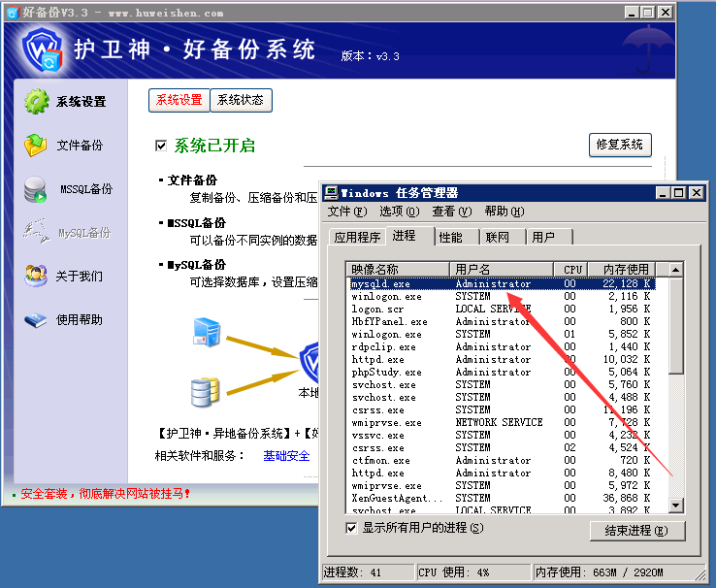Open the 关于我们 people icon
Screen dimensions: 716x588
click(36, 276)
